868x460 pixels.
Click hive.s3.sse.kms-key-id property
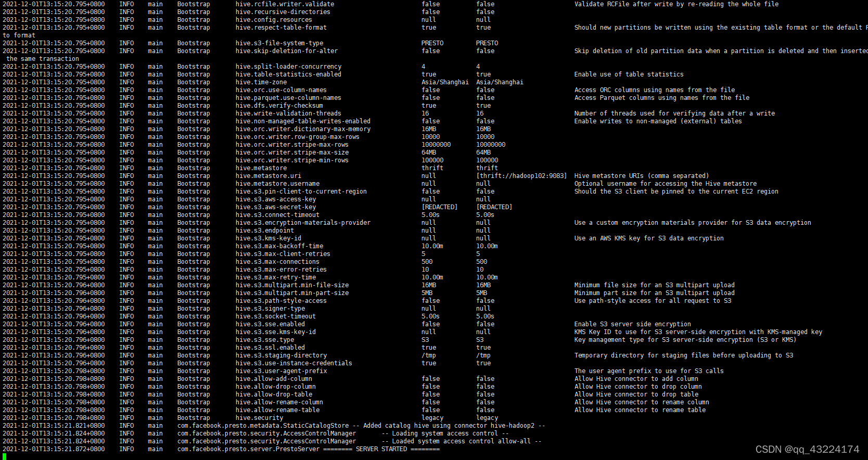275,332
